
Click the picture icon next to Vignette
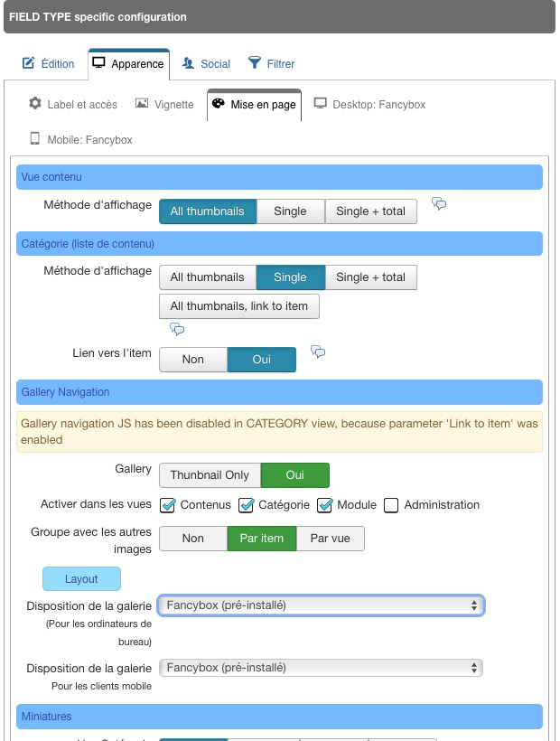click(142, 104)
